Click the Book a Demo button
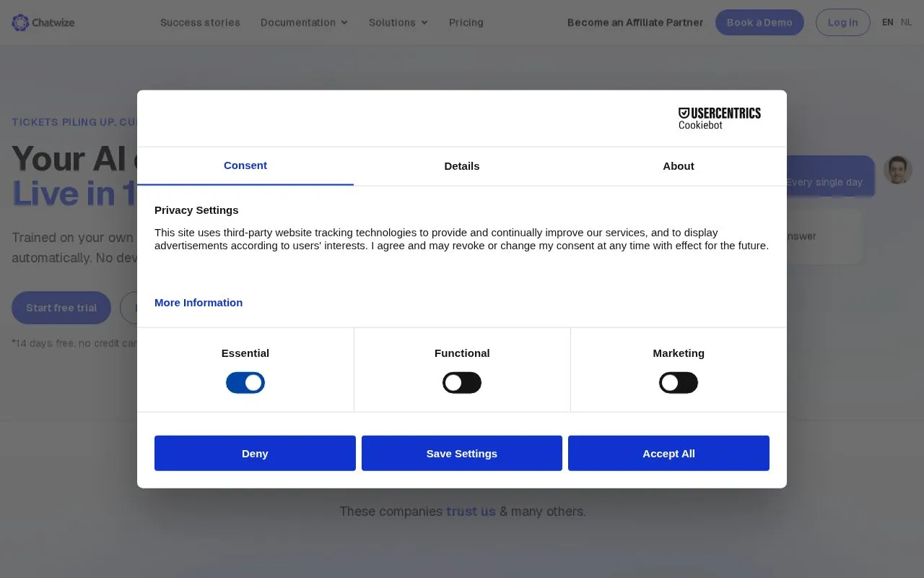924x578 pixels. 759,22
